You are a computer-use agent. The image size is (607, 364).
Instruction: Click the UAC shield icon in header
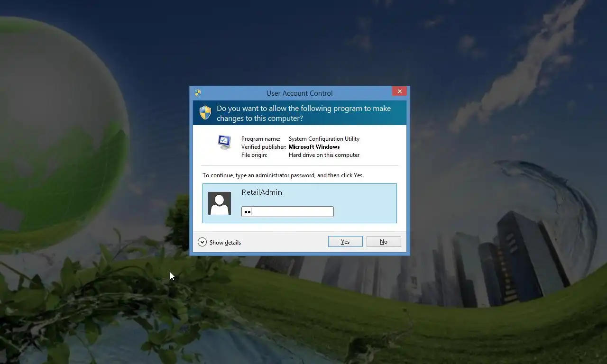coord(205,112)
